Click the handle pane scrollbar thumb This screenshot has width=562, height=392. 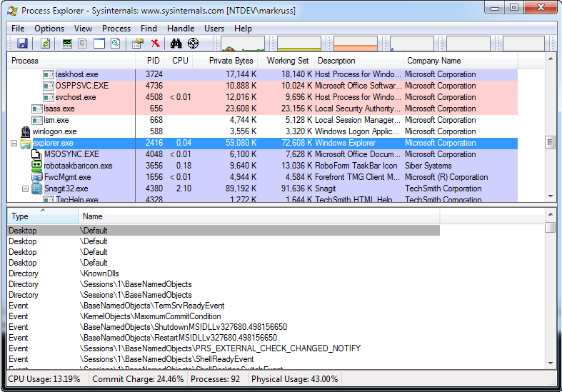551,227
